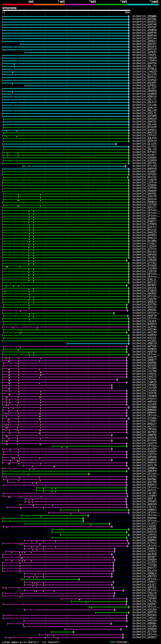This screenshot has width=161, height=644.
Task: Open UniRef100_C1MQ78 hit
Action: click(x=144, y=180)
